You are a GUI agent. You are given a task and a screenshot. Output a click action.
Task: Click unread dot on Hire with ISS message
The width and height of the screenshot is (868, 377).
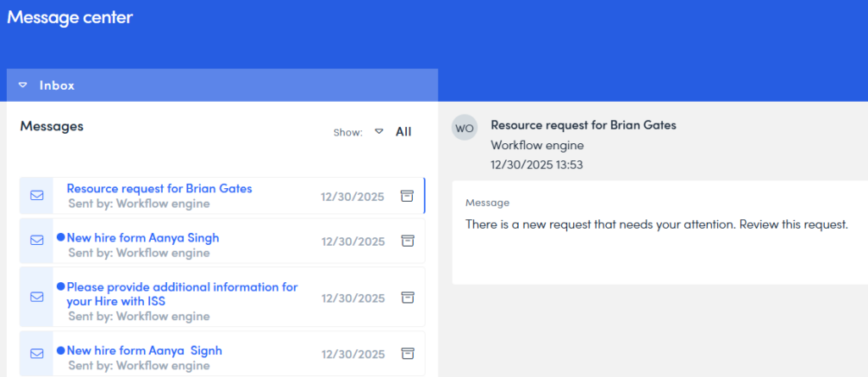point(60,287)
